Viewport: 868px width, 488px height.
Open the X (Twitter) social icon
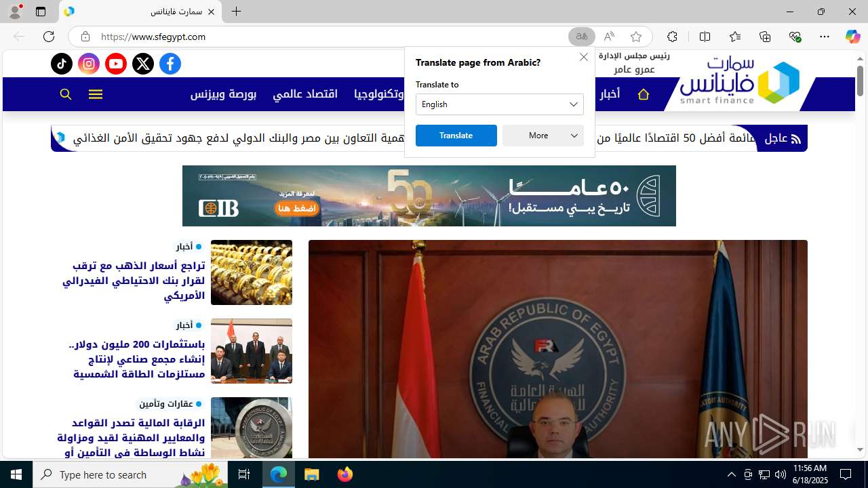[x=143, y=64]
